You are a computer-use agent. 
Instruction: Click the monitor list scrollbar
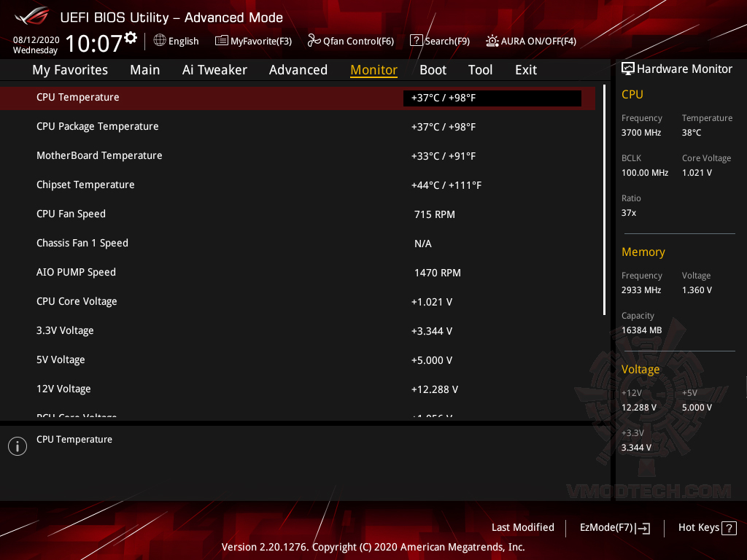(x=604, y=200)
